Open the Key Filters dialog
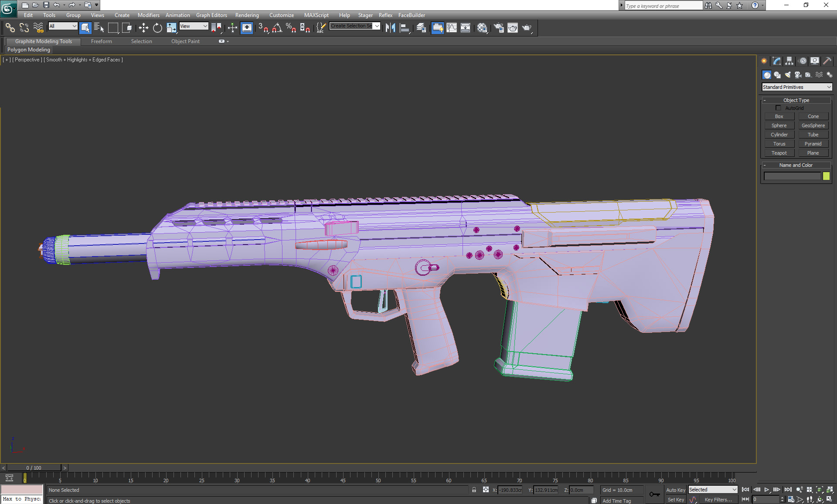Image resolution: width=837 pixels, height=504 pixels. point(719,499)
